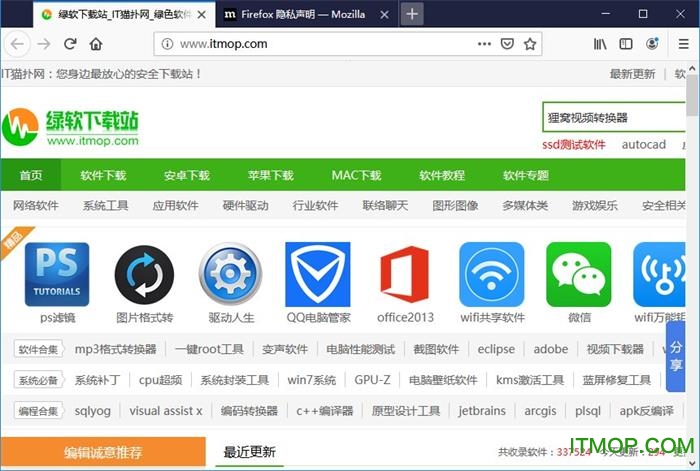700x471 pixels.
Task: Open the office2013 icon
Action: tap(405, 274)
